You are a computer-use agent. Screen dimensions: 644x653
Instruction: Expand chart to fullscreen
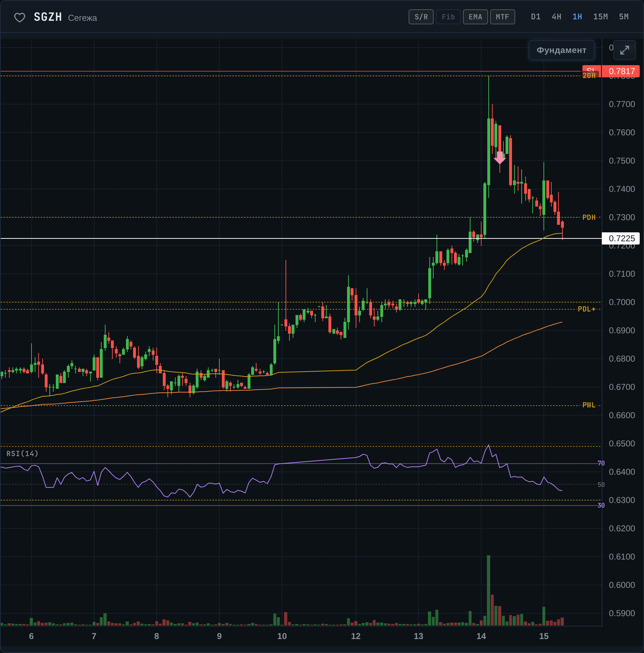pyautogui.click(x=625, y=50)
